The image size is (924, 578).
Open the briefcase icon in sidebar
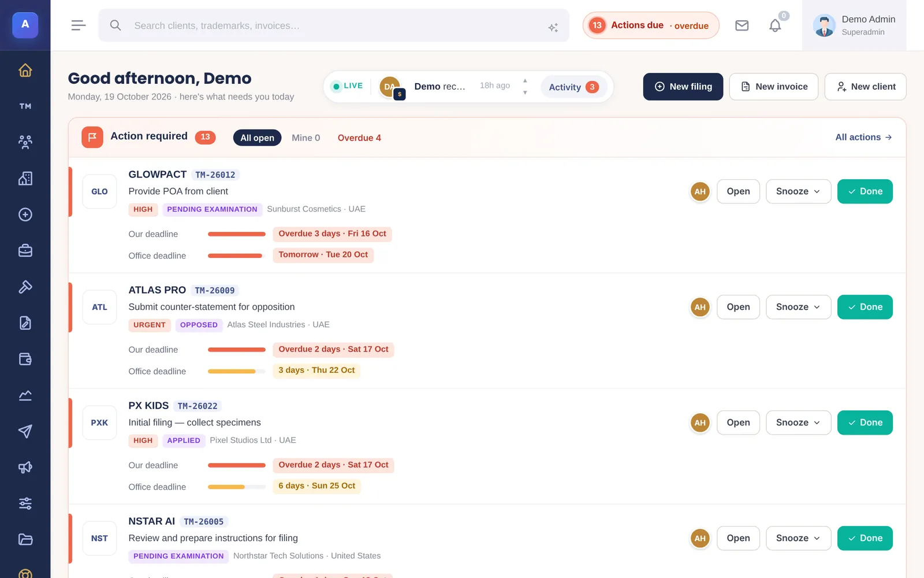tap(25, 251)
